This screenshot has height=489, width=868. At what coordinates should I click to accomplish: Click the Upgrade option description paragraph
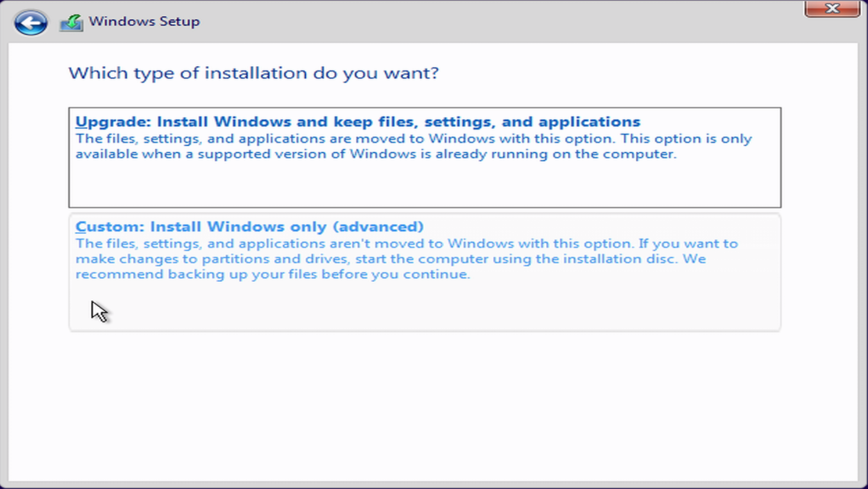pyautogui.click(x=414, y=146)
